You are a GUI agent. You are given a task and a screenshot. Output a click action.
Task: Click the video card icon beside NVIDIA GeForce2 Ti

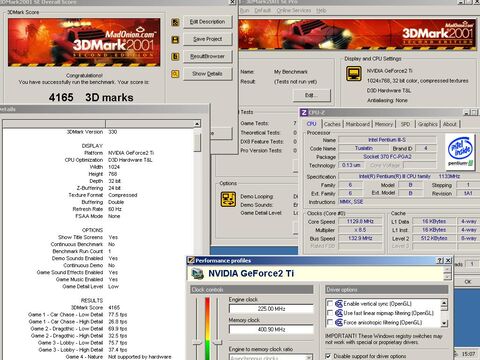(x=198, y=274)
